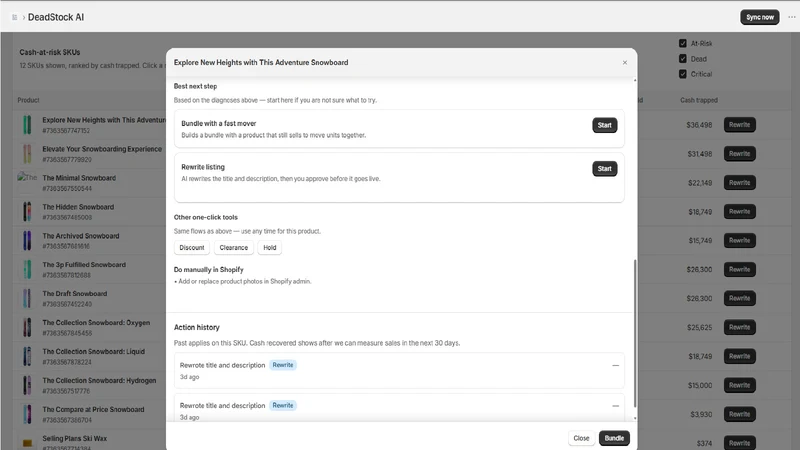Select Selling Plans Ski Wax title
The height and width of the screenshot is (450, 800).
coord(74,438)
